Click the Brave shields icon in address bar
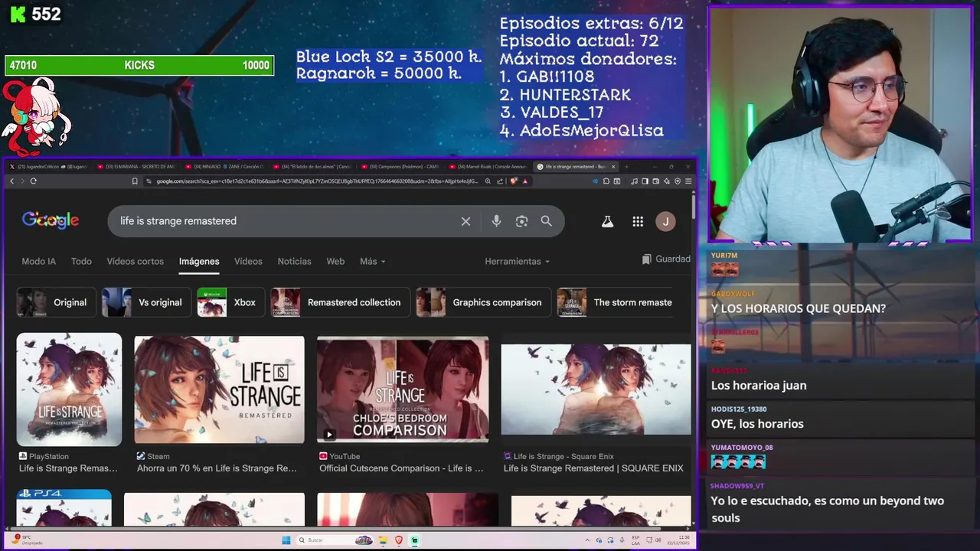Screen dimensions: 980x551 pyautogui.click(x=514, y=181)
